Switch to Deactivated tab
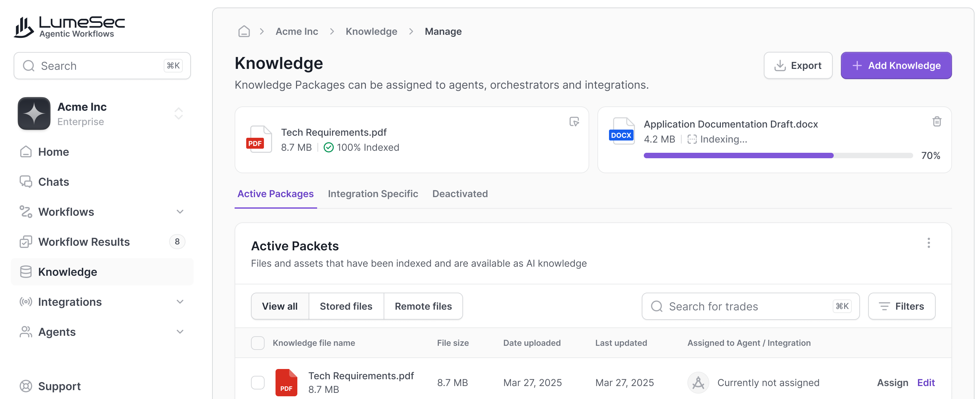 pos(460,194)
